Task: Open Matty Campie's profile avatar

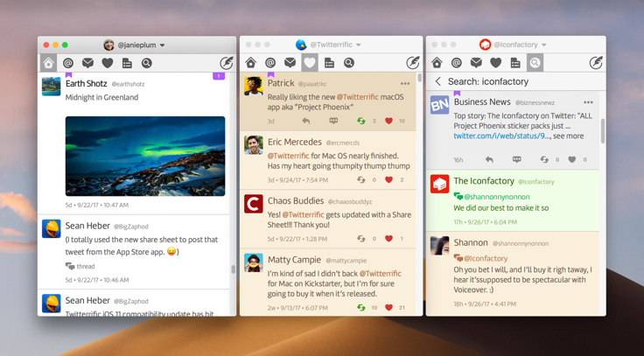Action: click(254, 262)
